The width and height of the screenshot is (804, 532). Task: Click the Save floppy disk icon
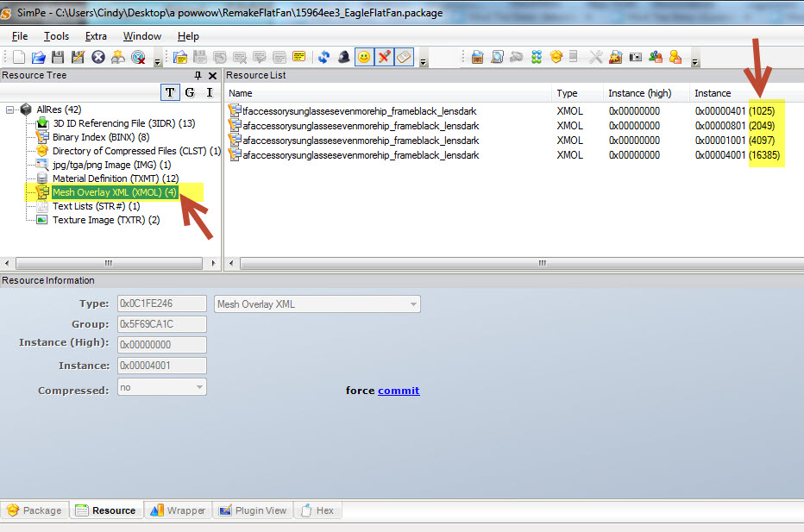point(58,57)
